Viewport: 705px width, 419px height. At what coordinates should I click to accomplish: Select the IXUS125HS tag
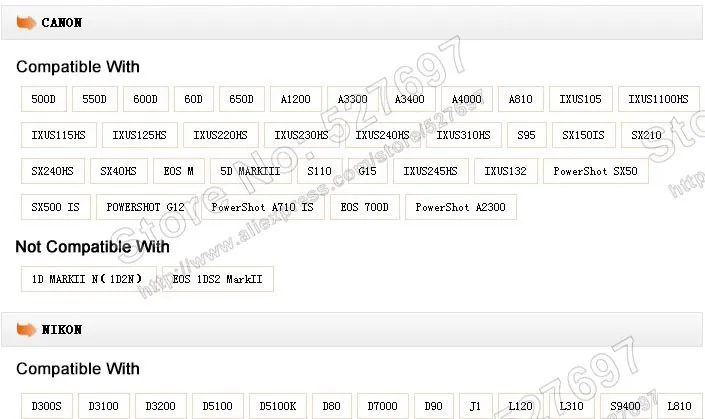point(140,135)
